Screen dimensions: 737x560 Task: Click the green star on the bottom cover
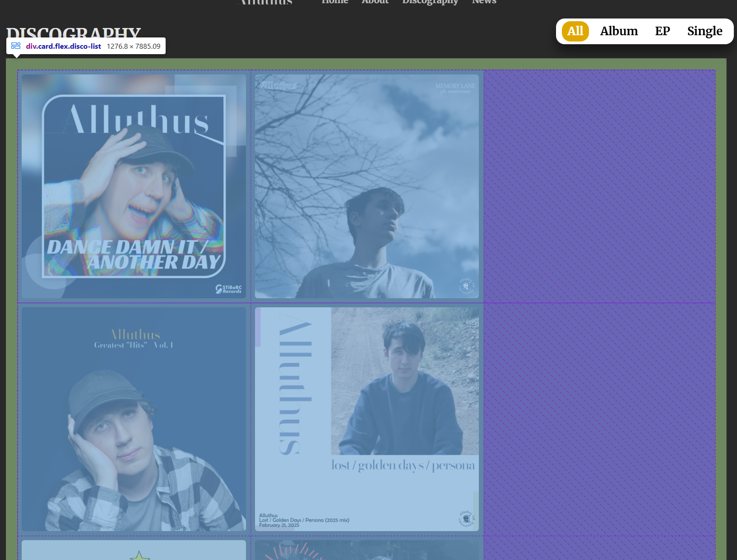(x=139, y=556)
